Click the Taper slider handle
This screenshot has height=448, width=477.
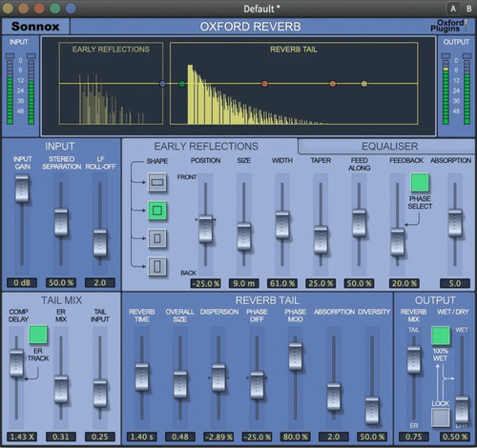coord(321,240)
